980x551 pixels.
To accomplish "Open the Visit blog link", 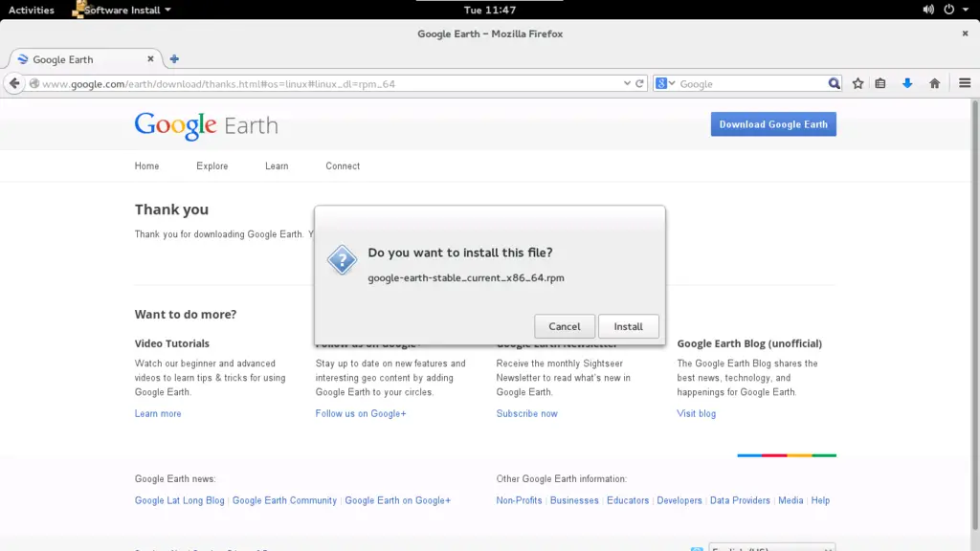I will pyautogui.click(x=697, y=413).
